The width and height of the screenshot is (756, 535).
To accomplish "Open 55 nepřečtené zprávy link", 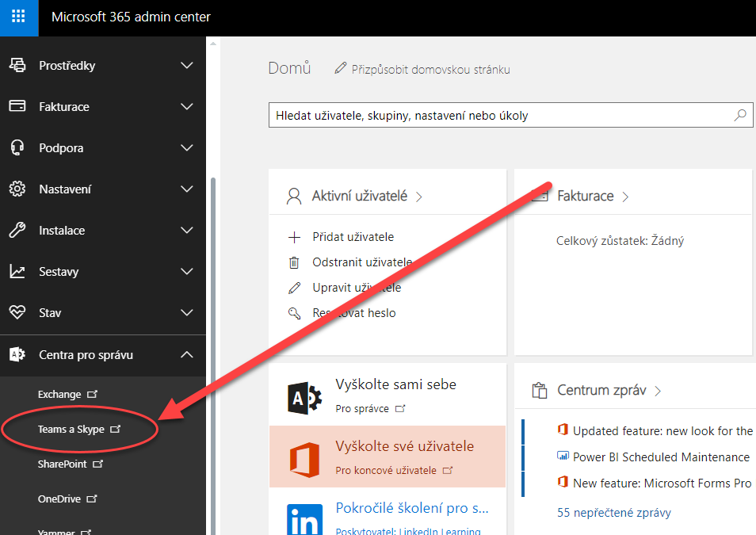I will [x=614, y=512].
